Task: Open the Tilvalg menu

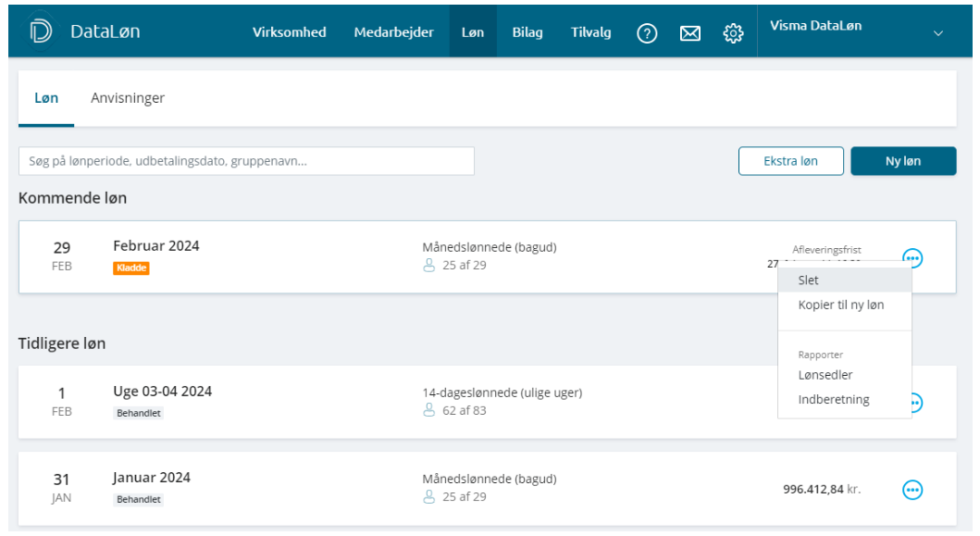Action: [591, 32]
